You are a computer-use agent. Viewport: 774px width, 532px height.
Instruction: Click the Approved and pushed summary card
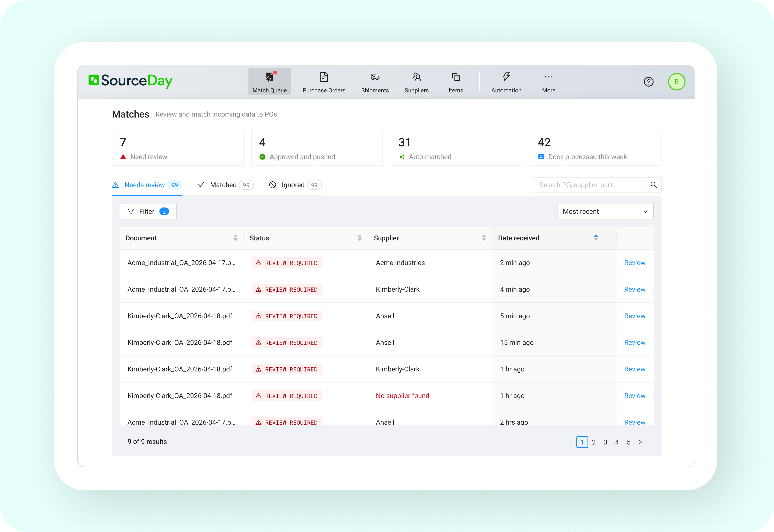[317, 148]
